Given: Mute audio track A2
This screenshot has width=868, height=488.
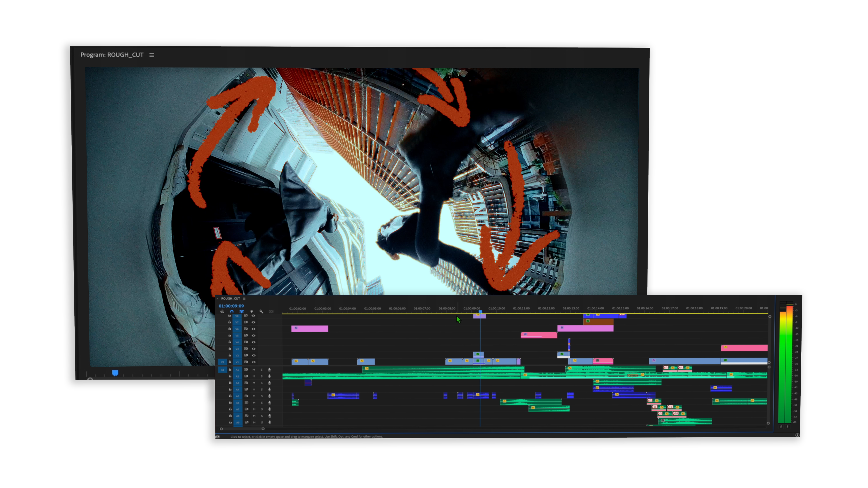Looking at the screenshot, I should click(254, 376).
